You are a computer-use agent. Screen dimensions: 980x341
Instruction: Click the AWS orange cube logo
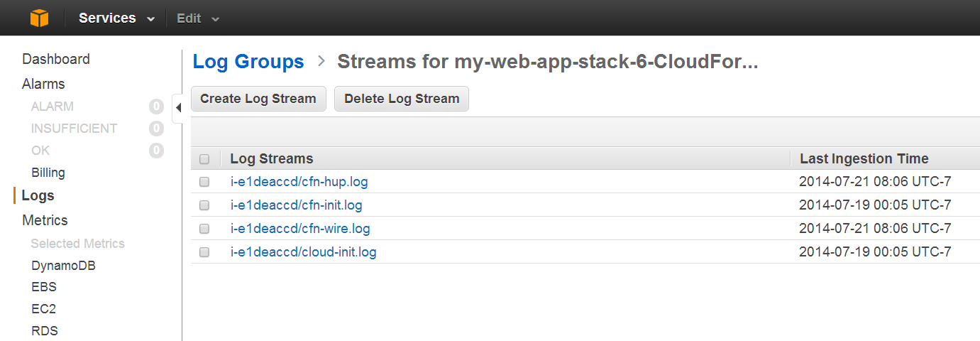(x=40, y=18)
